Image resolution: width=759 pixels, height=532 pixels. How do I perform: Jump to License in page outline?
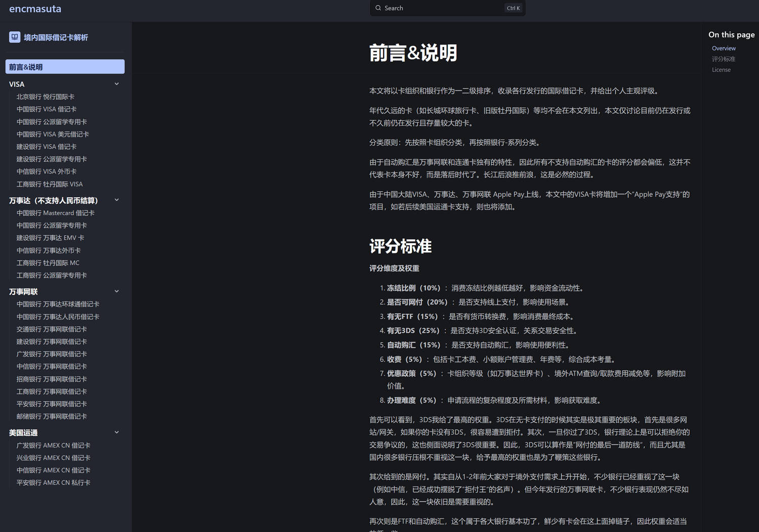(x=721, y=70)
